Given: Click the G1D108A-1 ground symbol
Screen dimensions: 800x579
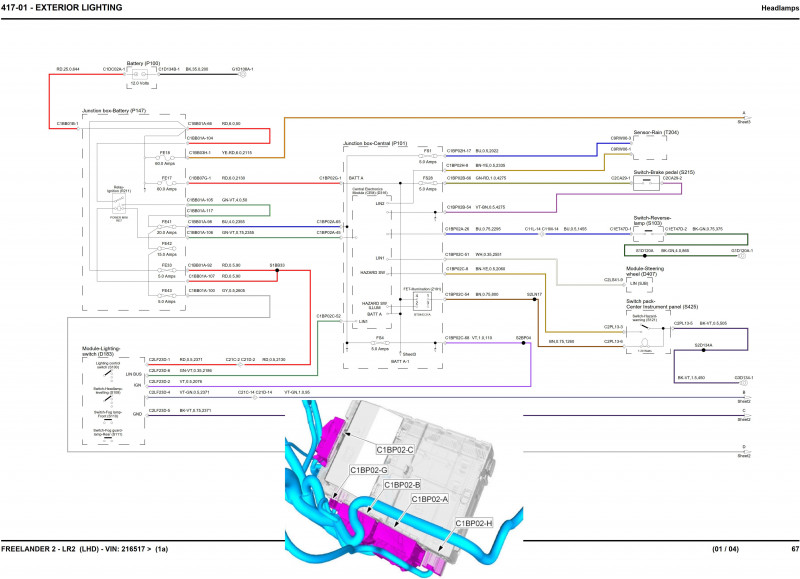Looking at the screenshot, I should pyautogui.click(x=242, y=69).
